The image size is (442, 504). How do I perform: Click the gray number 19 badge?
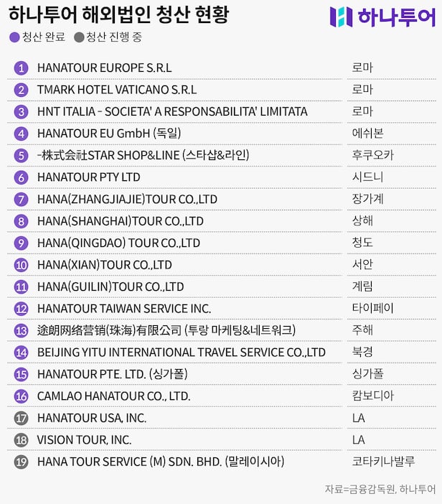click(21, 462)
